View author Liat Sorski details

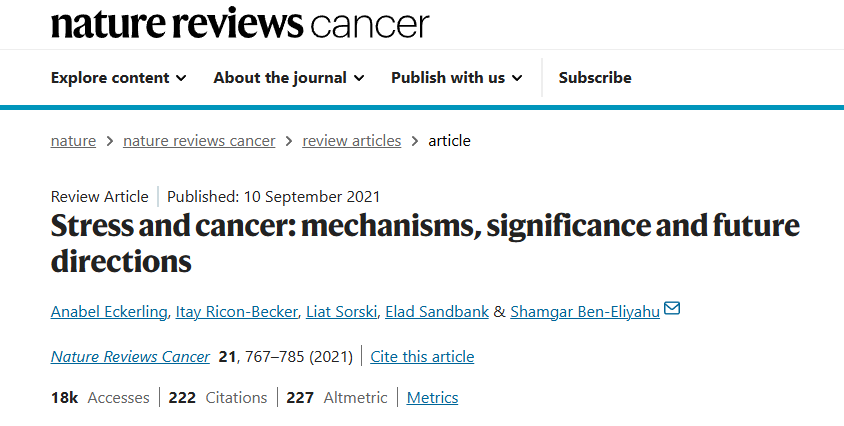(341, 312)
